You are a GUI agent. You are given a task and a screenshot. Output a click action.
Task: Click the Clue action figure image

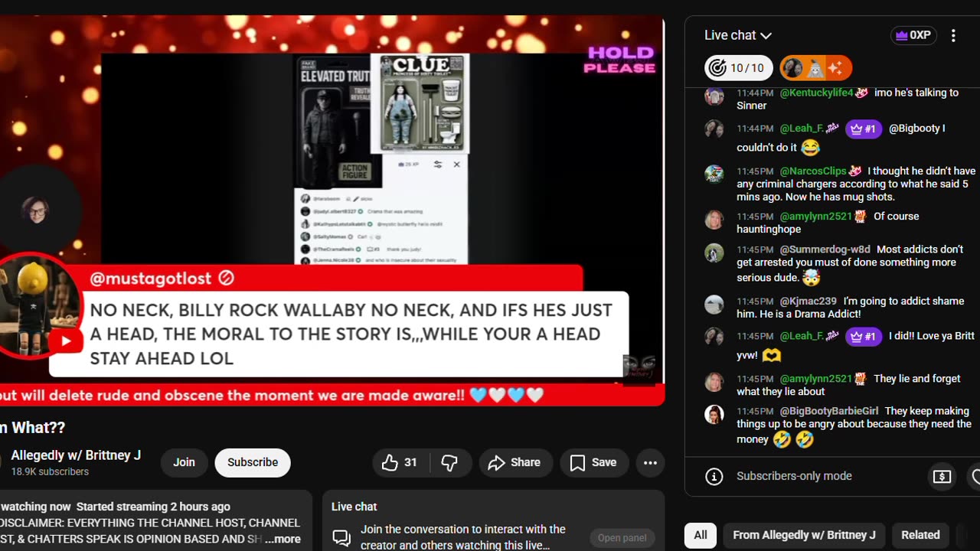(420, 103)
